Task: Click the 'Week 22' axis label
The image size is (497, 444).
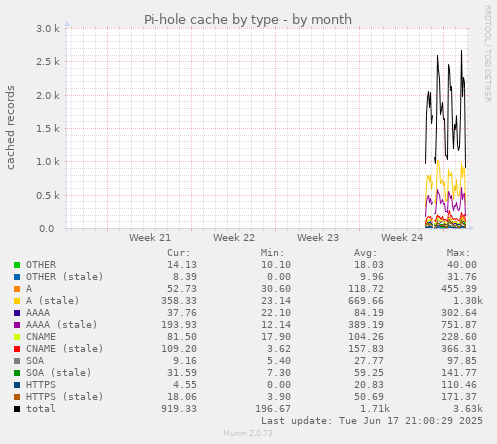Action: tap(234, 238)
